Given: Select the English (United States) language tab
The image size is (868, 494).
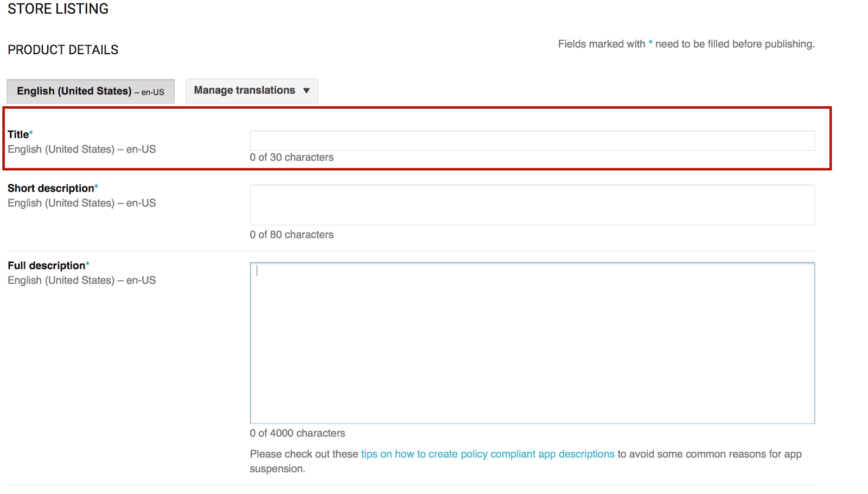Looking at the screenshot, I should 91,91.
